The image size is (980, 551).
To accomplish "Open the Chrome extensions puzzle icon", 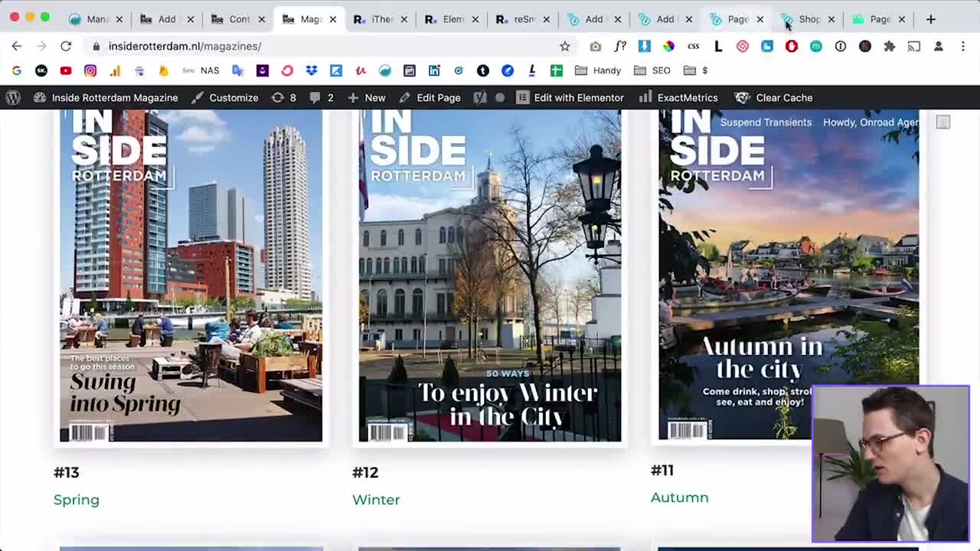I will click(x=890, y=46).
